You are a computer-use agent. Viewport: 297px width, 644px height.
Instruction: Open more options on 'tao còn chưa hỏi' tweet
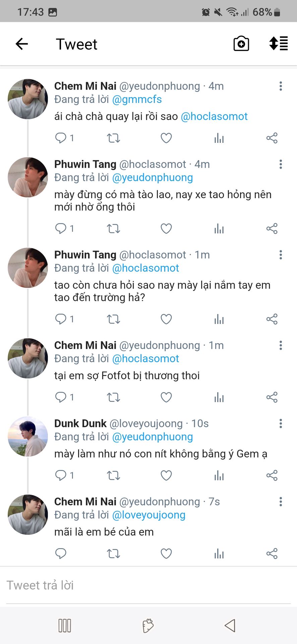click(x=281, y=255)
